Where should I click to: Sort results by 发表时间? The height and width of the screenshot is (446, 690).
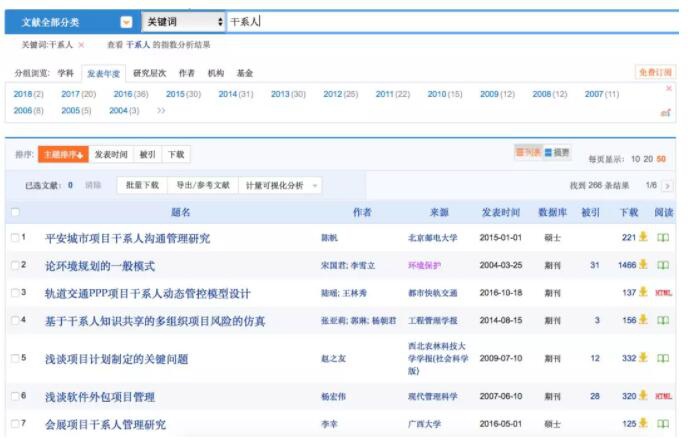(x=111, y=154)
